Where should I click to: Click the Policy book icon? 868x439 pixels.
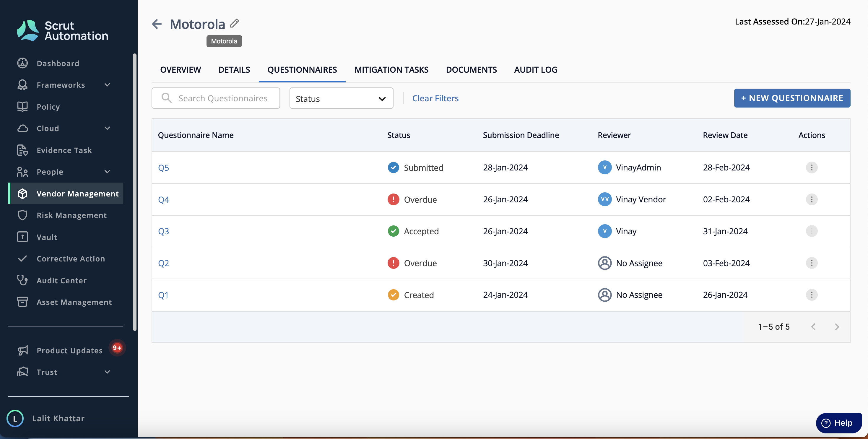click(x=22, y=106)
